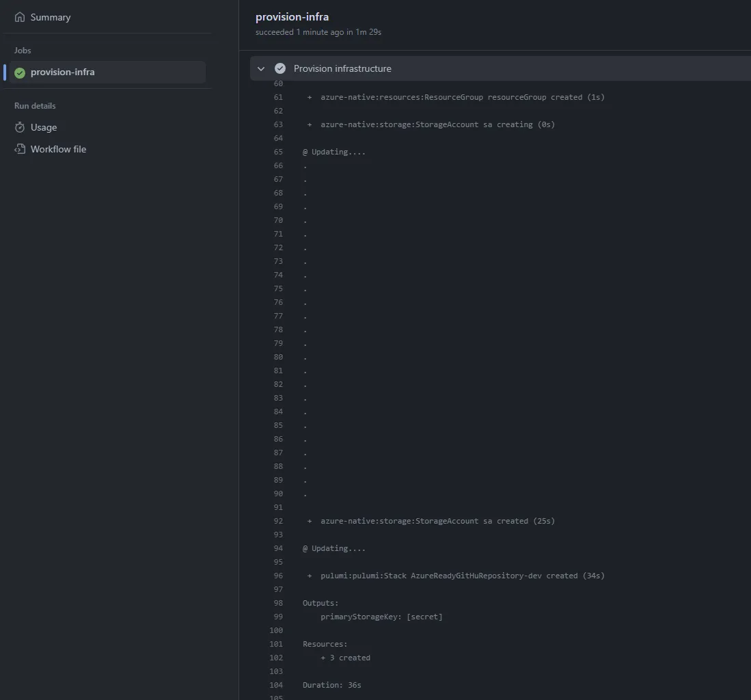This screenshot has height=700, width=751.
Task: Click the check circle on Provision infrastructure step
Action: [x=280, y=68]
